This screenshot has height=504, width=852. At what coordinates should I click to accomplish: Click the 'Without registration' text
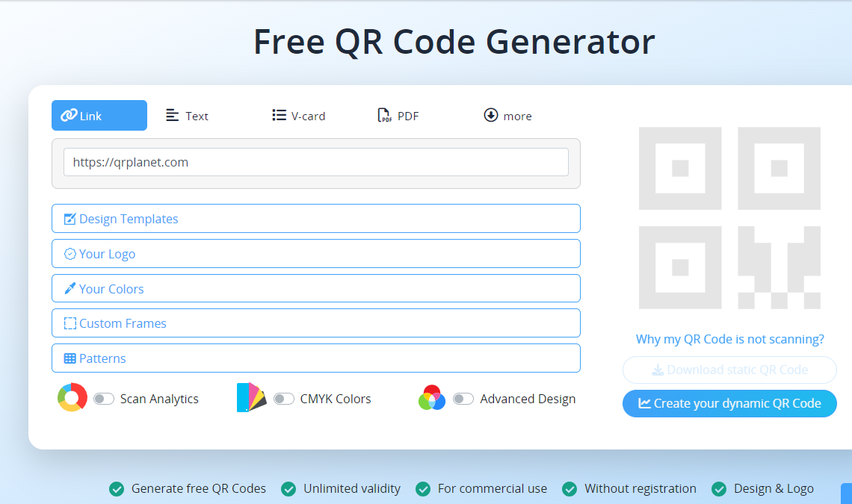tap(640, 489)
